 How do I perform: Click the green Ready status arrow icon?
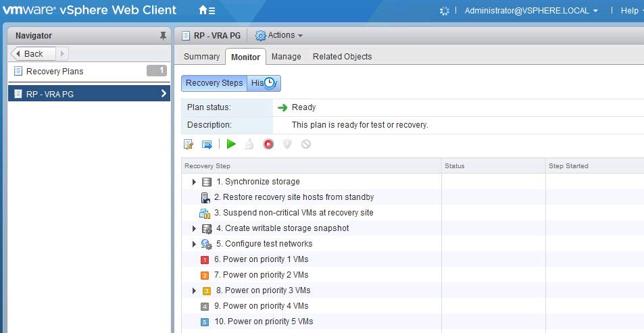point(282,108)
